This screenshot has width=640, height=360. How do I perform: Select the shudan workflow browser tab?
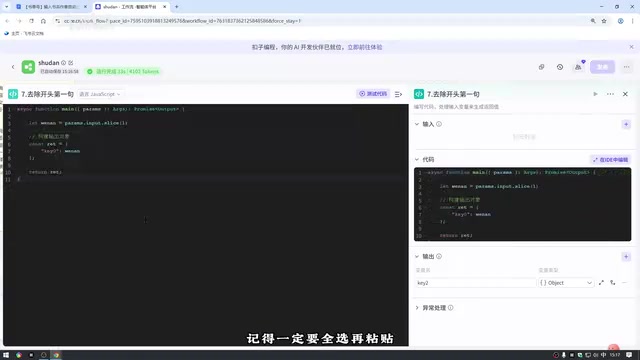click(x=130, y=7)
